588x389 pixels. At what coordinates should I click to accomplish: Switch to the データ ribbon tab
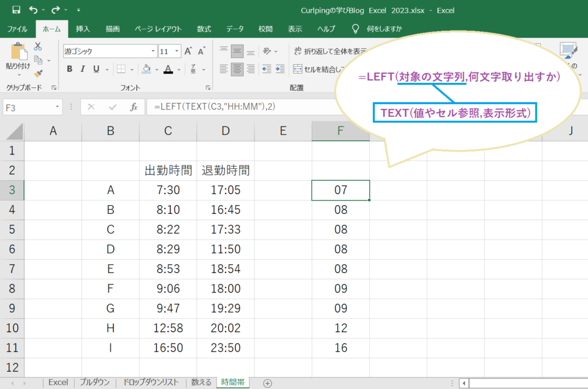[235, 29]
